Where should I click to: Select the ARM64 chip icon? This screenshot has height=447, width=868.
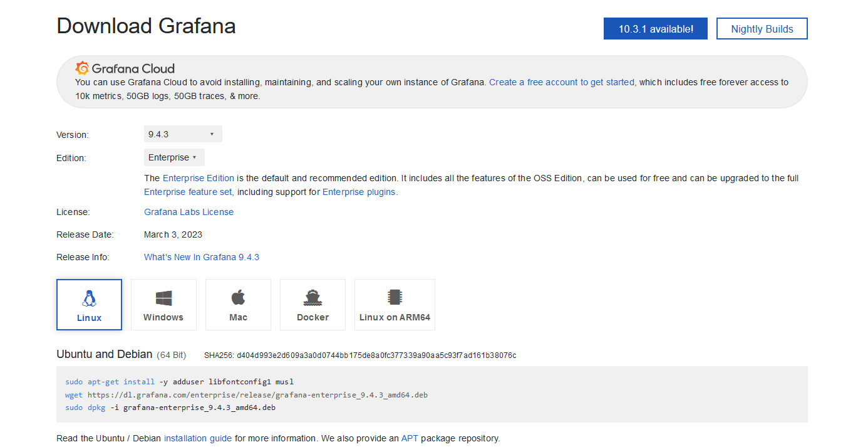395,297
